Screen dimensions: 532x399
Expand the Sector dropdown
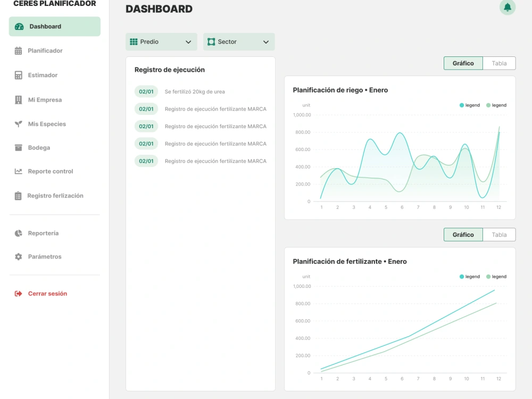pyautogui.click(x=238, y=41)
